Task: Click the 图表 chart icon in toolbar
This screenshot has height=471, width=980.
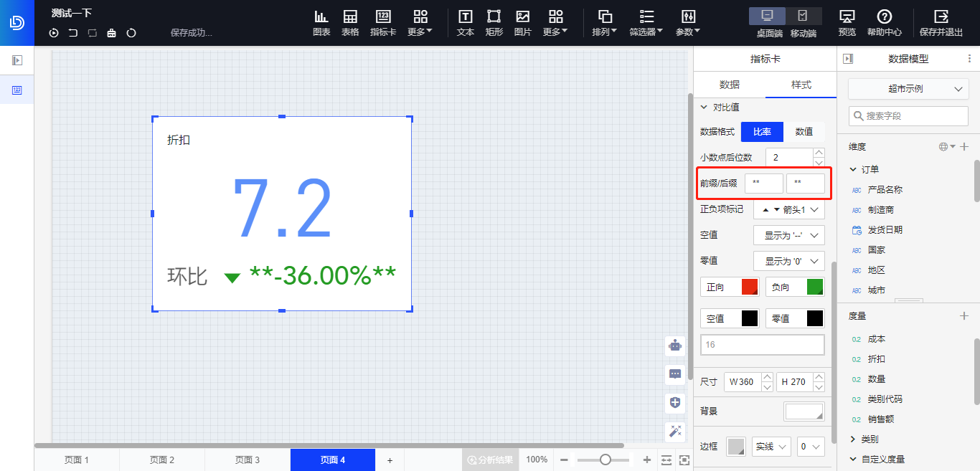Action: 321,22
